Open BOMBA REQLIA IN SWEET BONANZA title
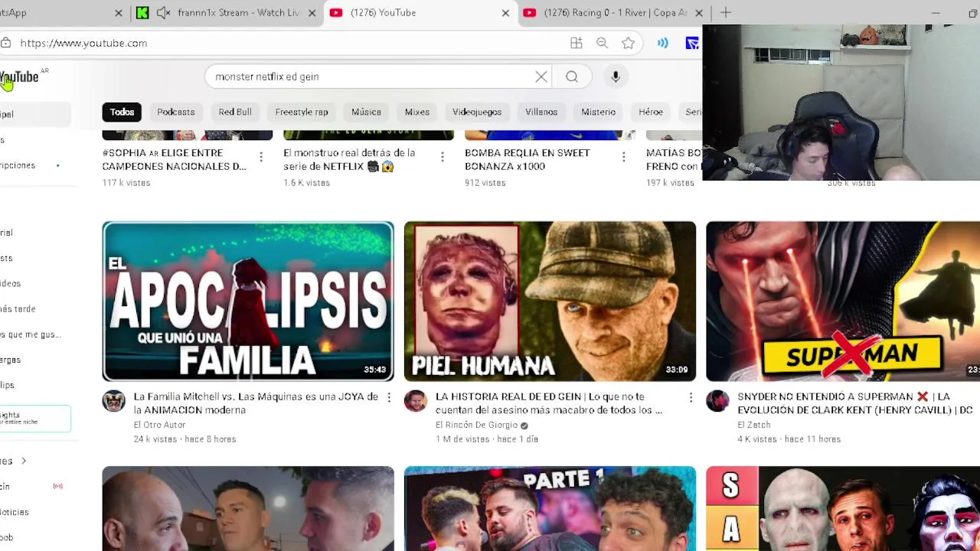 [x=528, y=159]
